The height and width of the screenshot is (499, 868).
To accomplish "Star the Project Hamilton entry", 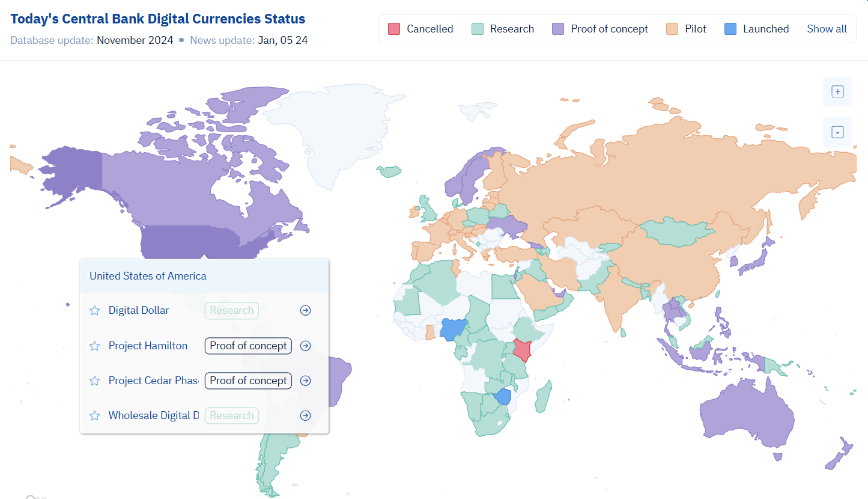I will 94,346.
